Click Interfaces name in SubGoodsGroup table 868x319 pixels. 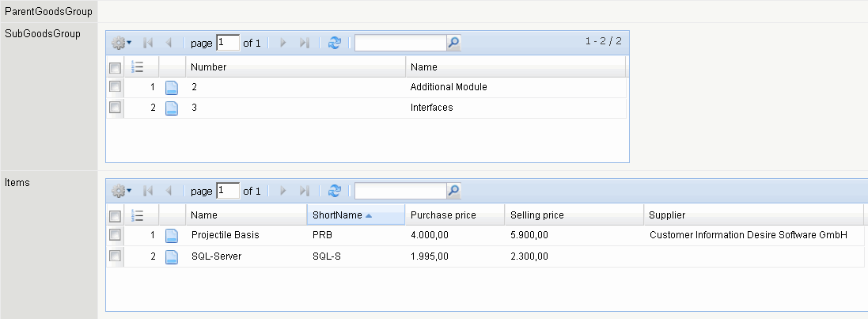point(431,108)
